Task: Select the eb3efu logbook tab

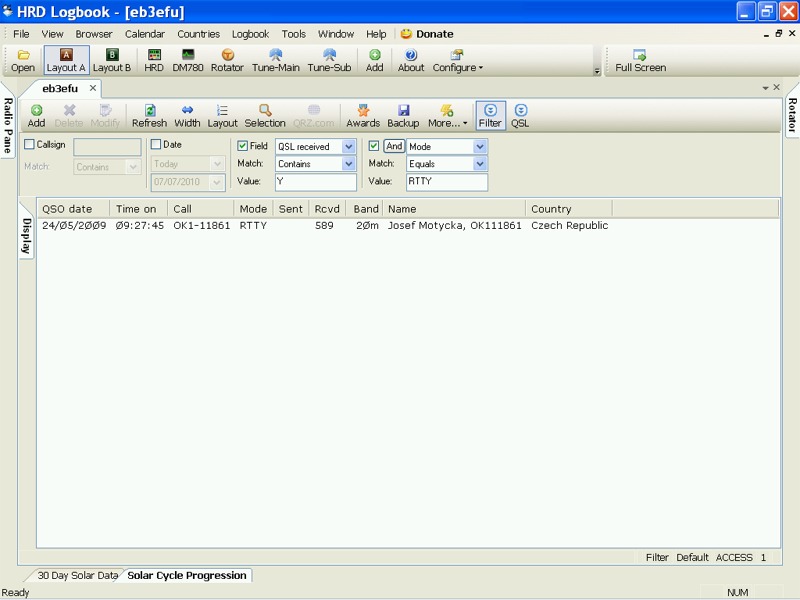Action: [x=60, y=88]
